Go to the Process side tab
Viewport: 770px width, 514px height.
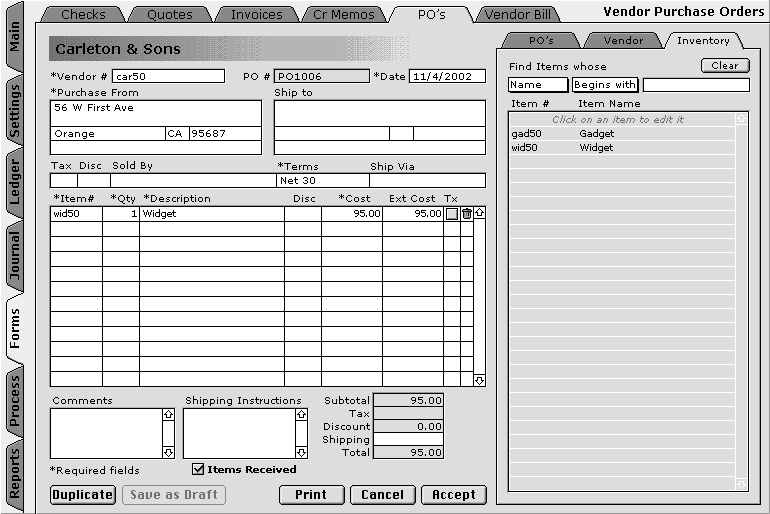[15, 401]
